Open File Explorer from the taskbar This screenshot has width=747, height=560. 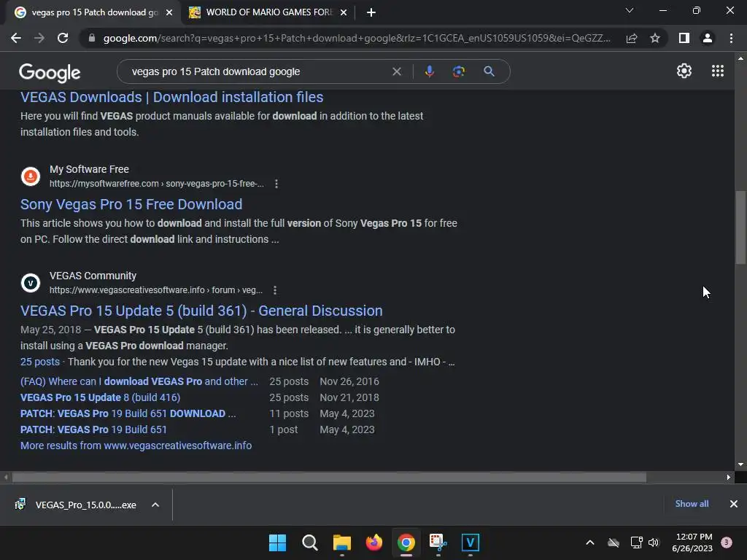[x=342, y=542]
